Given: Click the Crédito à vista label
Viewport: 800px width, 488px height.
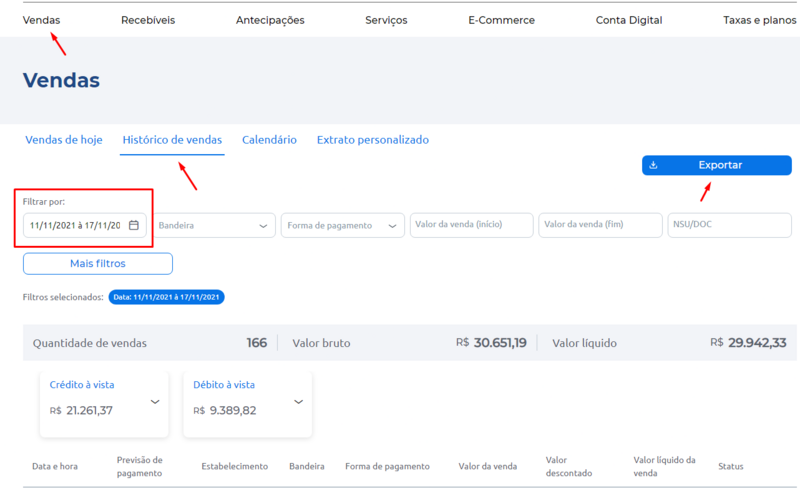Looking at the screenshot, I should click(82, 385).
